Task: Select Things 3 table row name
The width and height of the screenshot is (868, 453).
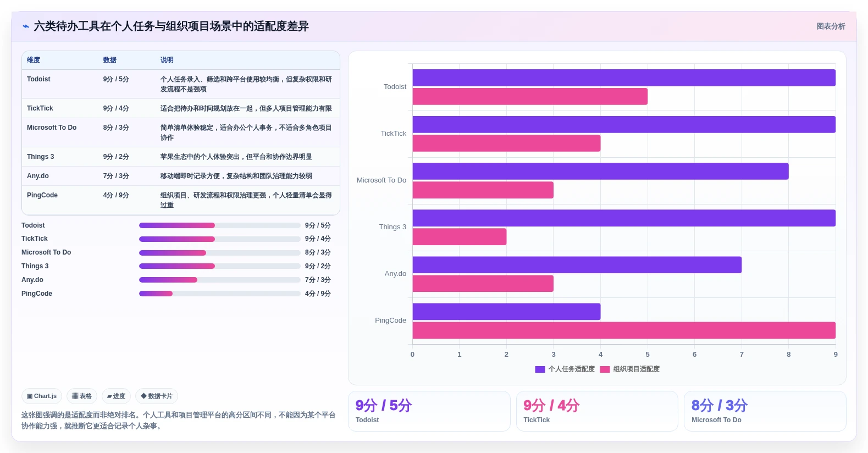Action: pos(41,157)
